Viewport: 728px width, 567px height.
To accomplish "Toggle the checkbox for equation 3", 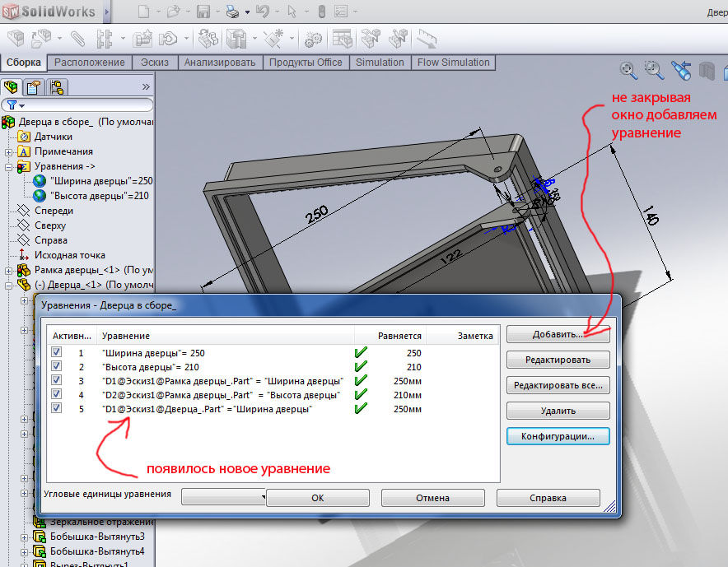I will pos(57,381).
